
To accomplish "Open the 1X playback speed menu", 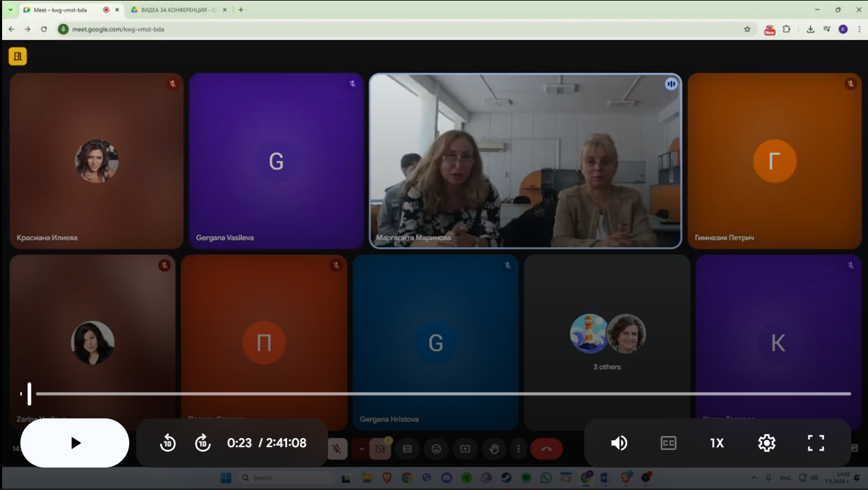I will pyautogui.click(x=717, y=443).
